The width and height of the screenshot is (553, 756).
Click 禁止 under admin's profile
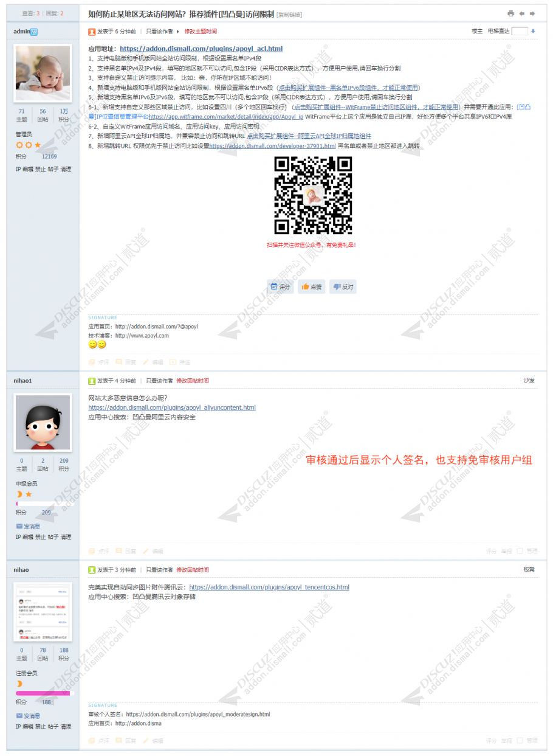click(x=40, y=169)
